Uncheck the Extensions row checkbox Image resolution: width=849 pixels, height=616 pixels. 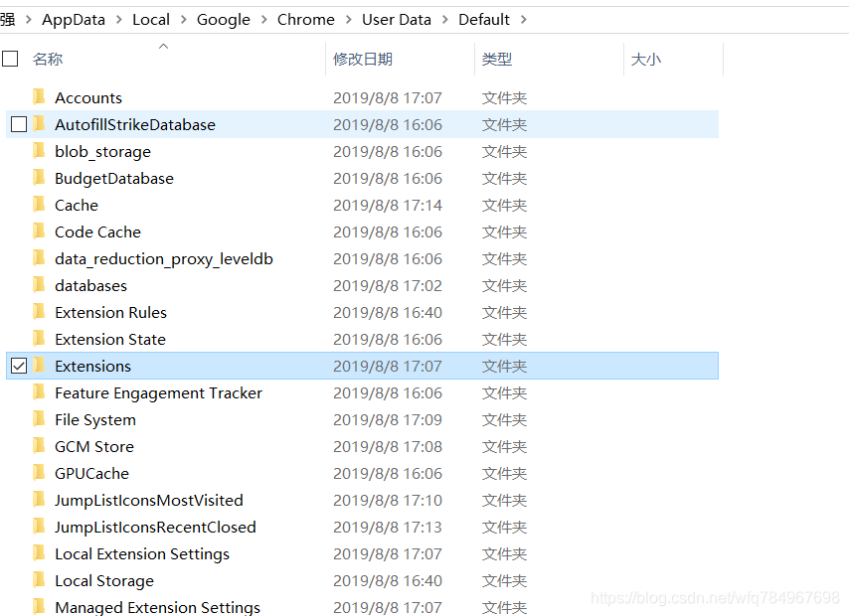[19, 366]
